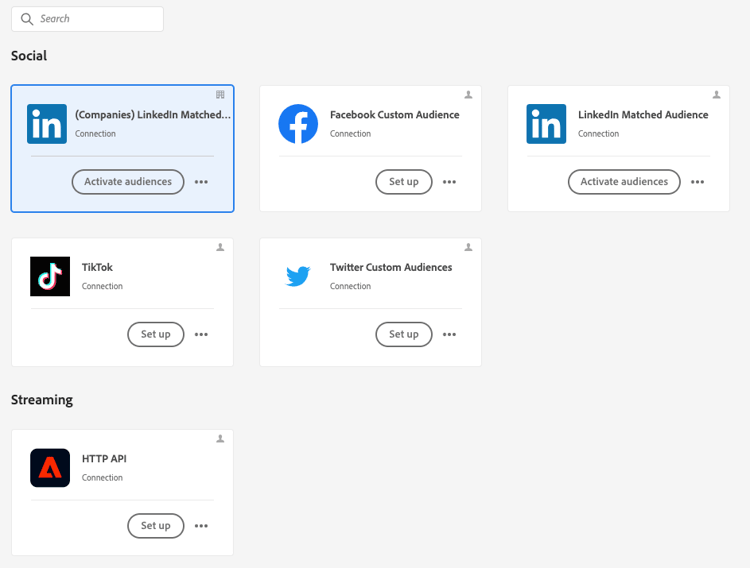Click person icon on Facebook Custom Audience card
The height and width of the screenshot is (568, 750).
click(468, 95)
